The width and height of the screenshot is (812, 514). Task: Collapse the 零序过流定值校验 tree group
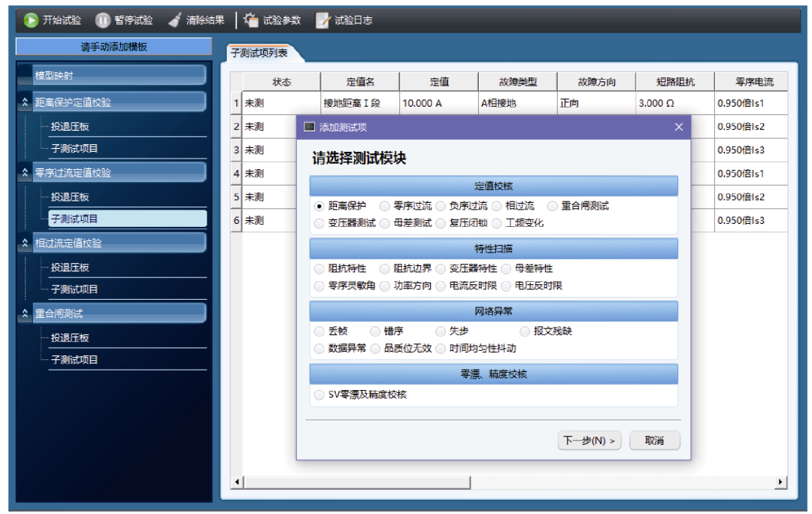point(24,173)
